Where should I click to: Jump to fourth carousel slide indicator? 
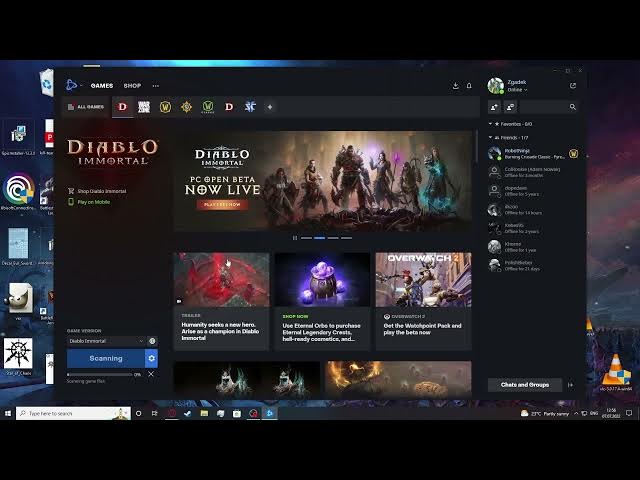click(347, 238)
